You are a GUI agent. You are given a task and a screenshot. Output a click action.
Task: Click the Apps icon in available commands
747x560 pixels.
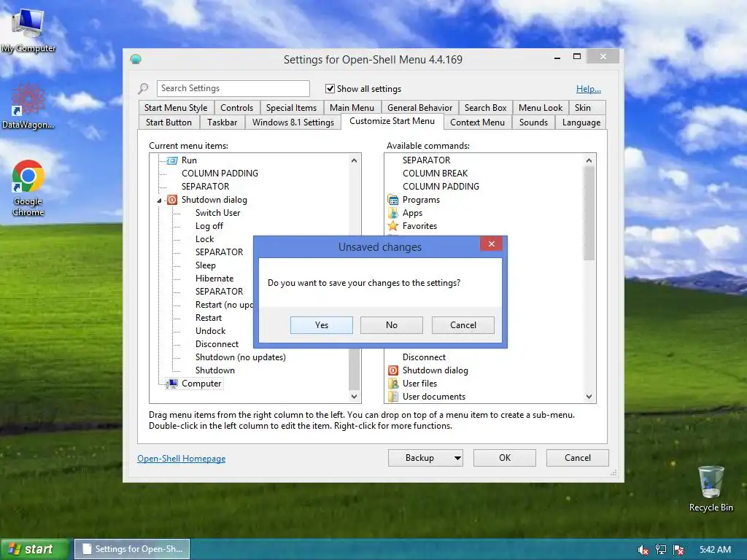click(x=393, y=213)
